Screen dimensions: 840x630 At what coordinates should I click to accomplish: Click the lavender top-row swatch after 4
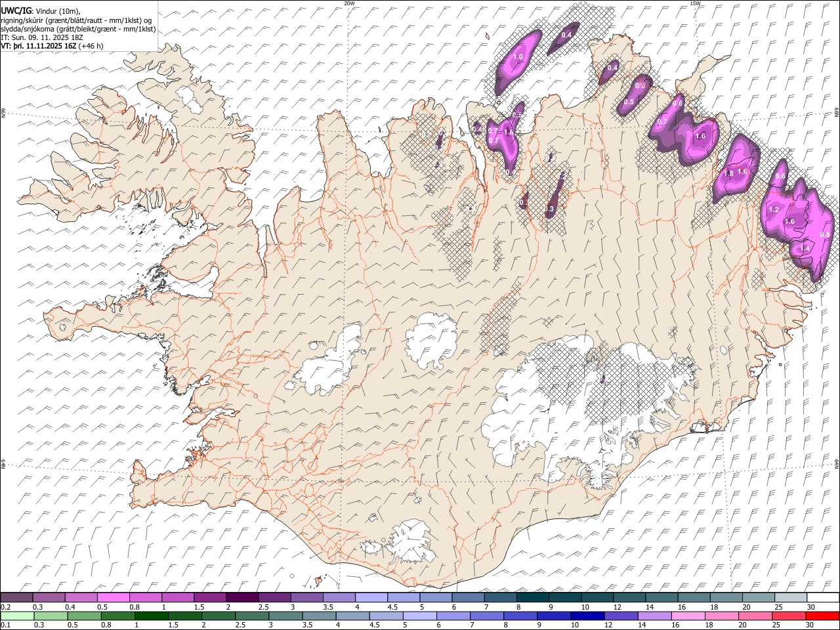pos(371,598)
